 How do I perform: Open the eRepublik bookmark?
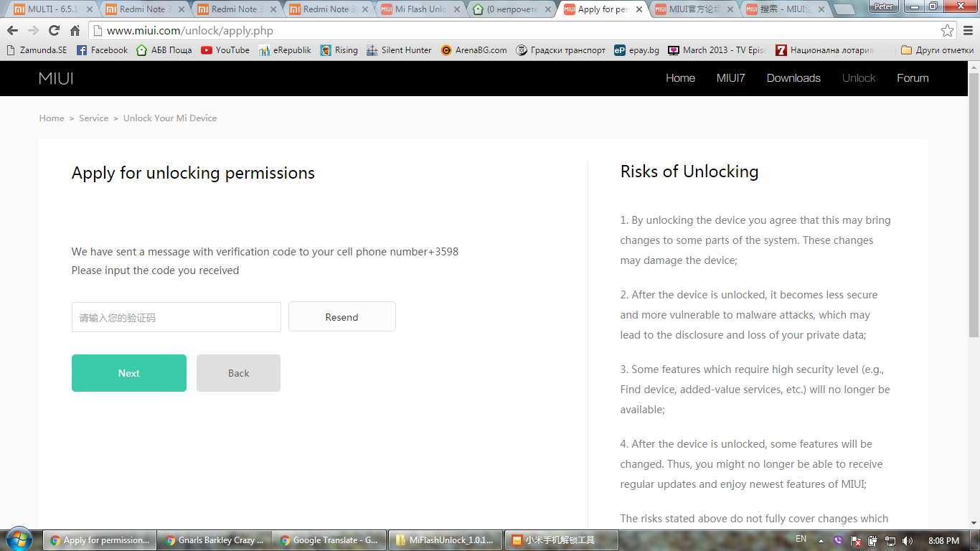coord(285,50)
